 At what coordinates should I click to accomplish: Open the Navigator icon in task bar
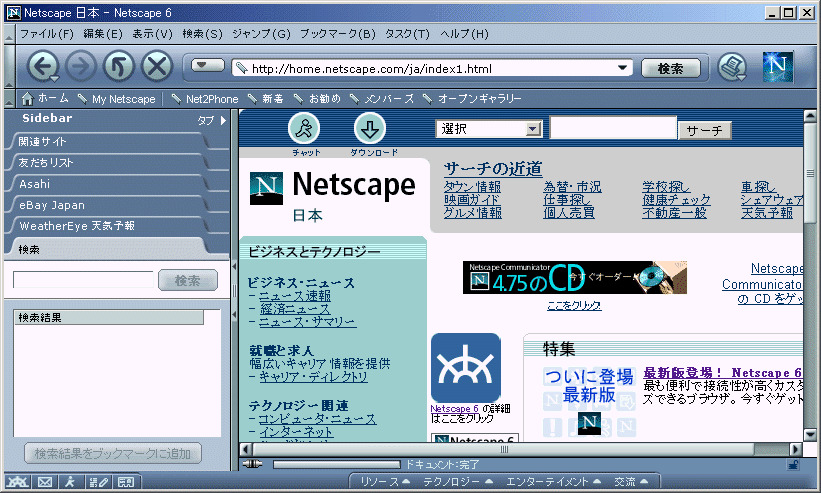17,482
